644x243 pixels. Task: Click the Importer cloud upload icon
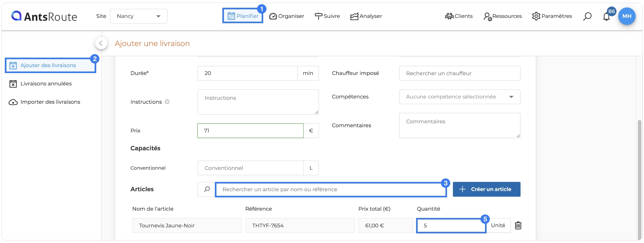(x=13, y=102)
